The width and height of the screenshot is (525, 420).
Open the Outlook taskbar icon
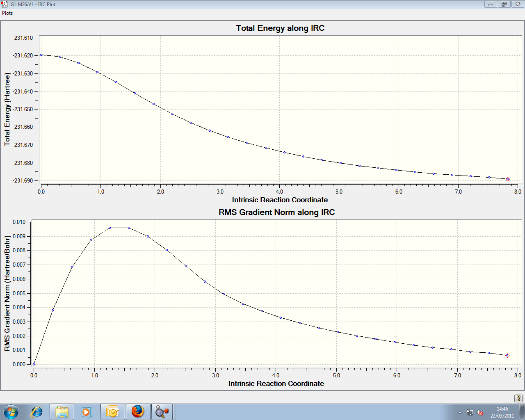click(112, 412)
